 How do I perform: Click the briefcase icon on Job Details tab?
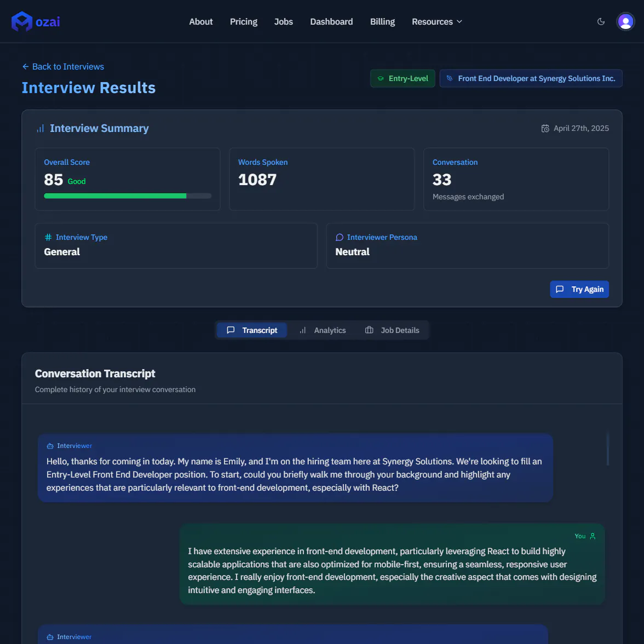click(x=369, y=330)
